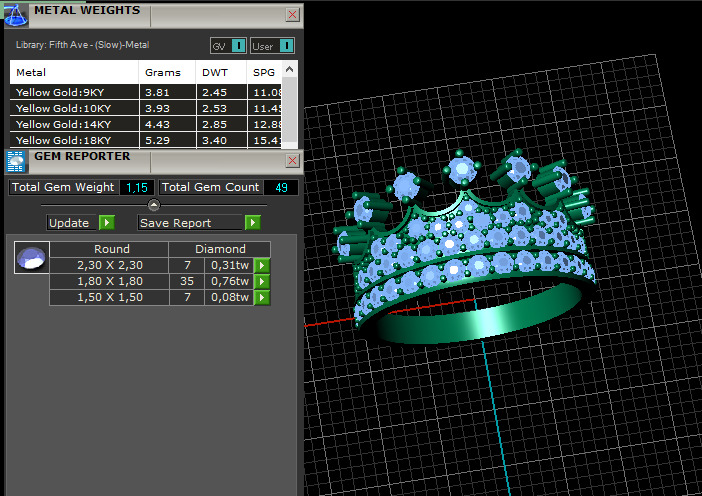Click the GEM REPORTER title

click(82, 156)
